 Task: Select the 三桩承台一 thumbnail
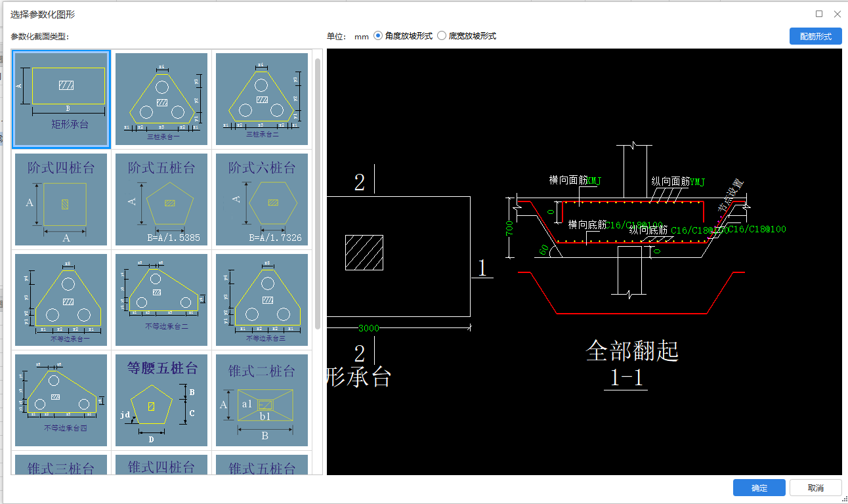[x=161, y=99]
